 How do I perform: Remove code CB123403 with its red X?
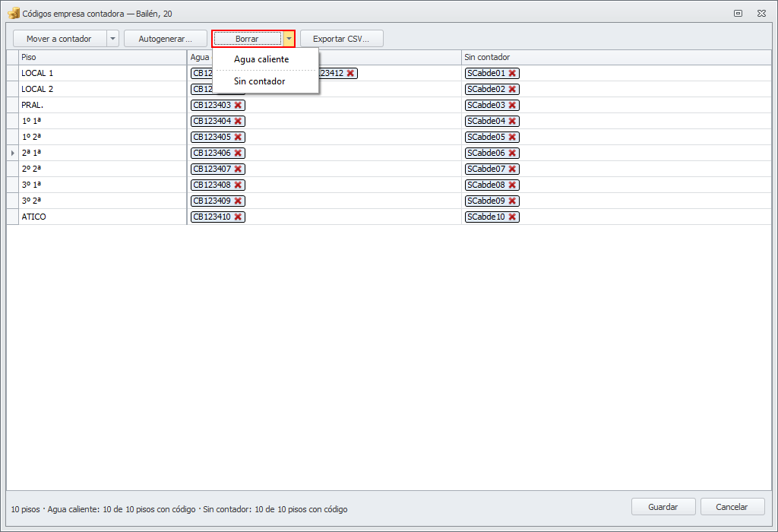238,105
